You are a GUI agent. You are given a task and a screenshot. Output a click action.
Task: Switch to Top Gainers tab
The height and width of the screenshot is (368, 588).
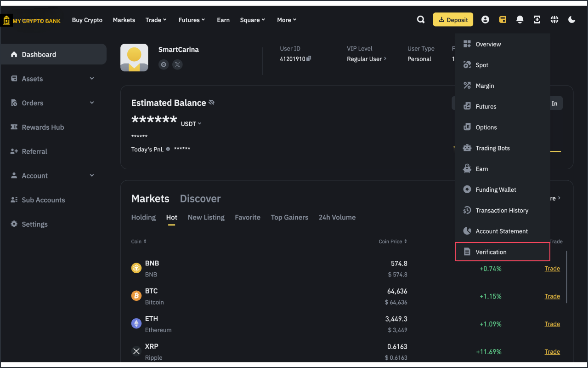(289, 218)
